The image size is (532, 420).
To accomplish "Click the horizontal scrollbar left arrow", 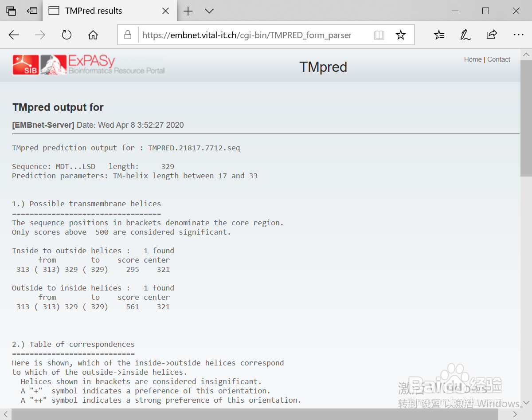I will tap(5, 414).
